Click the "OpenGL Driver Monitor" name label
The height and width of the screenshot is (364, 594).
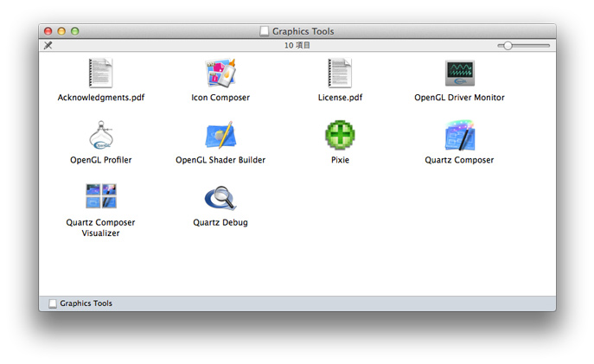pyautogui.click(x=459, y=98)
